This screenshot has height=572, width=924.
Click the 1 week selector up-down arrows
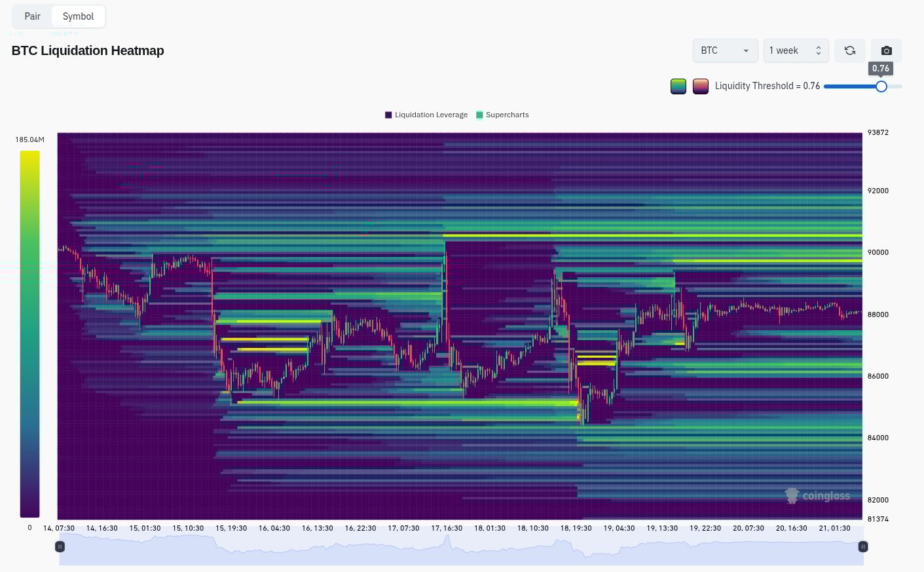point(818,50)
